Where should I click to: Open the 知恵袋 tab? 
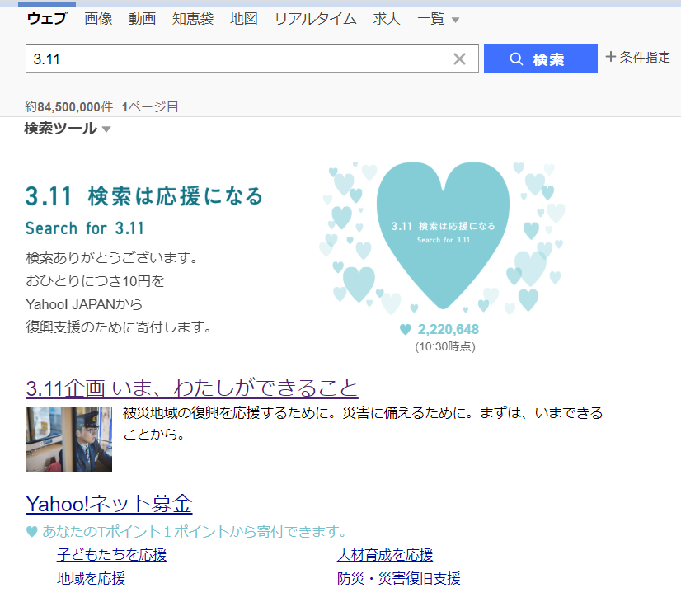point(193,19)
